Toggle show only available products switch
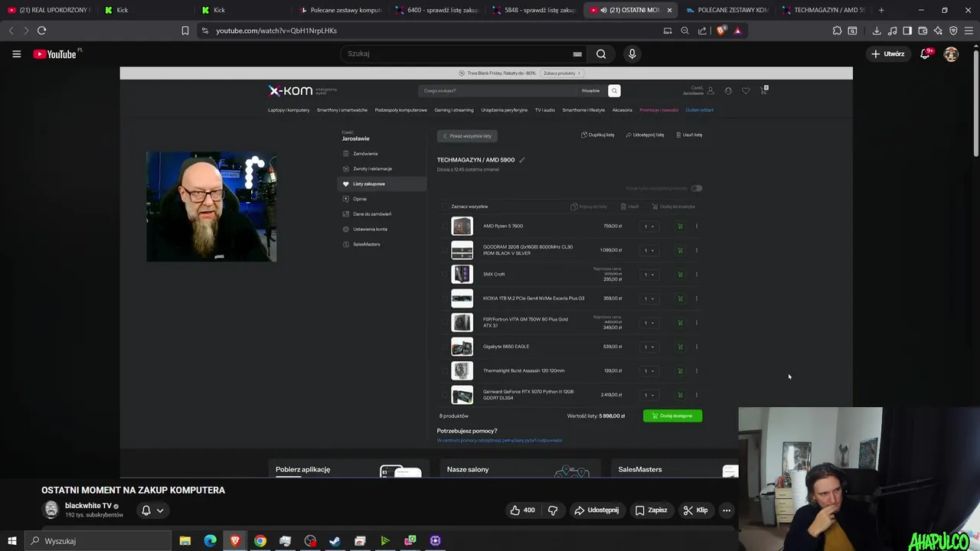Screen dimensions: 980x551 pyautogui.click(x=696, y=188)
